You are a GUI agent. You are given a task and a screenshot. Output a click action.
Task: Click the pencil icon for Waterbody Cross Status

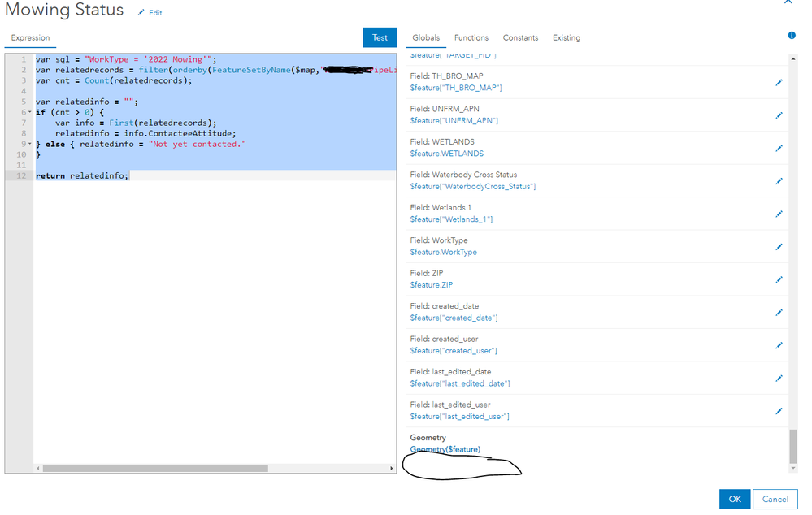[779, 181]
